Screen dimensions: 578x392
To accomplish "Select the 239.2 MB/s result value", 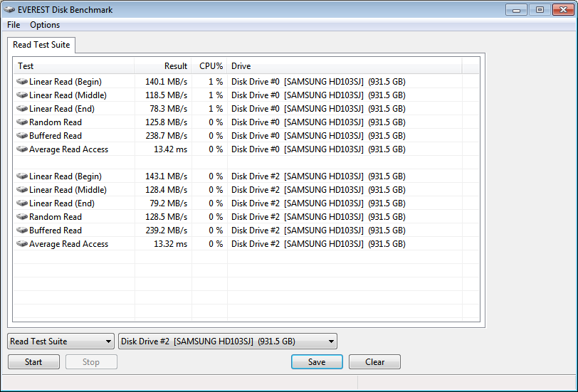I will click(x=167, y=231).
